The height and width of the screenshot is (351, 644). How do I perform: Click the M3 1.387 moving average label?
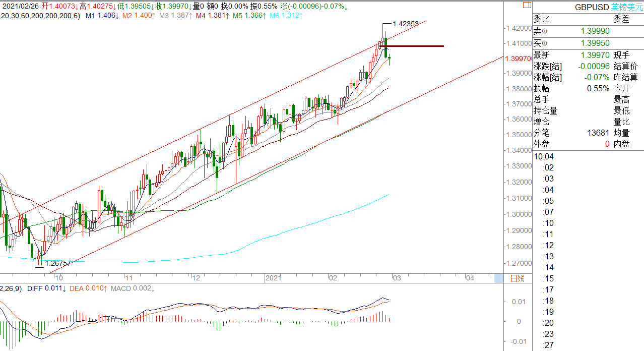[175, 16]
